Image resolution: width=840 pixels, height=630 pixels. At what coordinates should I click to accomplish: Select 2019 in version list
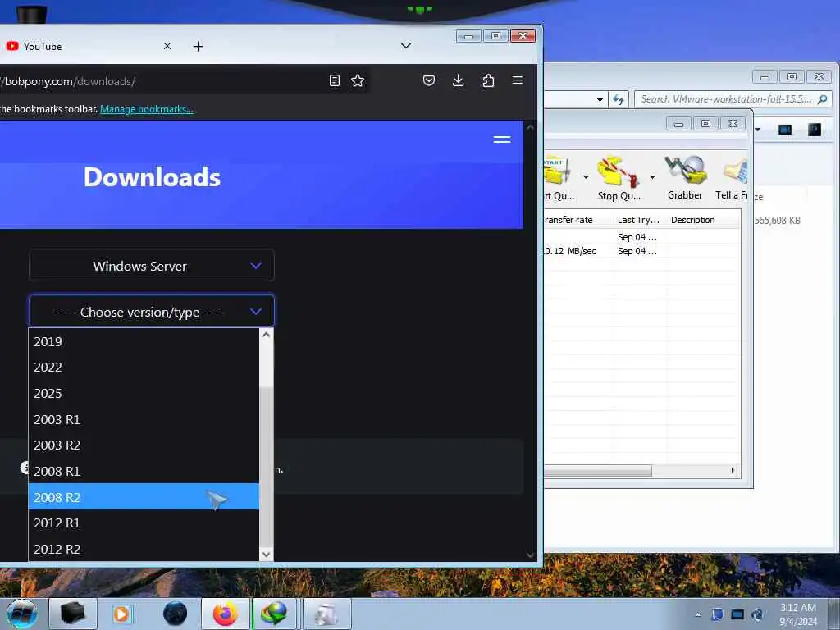click(x=144, y=341)
